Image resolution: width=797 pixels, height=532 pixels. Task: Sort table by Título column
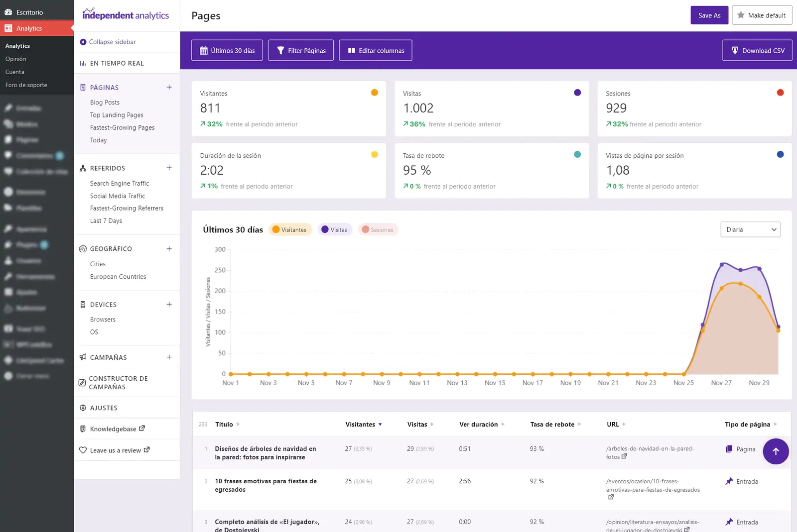point(227,425)
